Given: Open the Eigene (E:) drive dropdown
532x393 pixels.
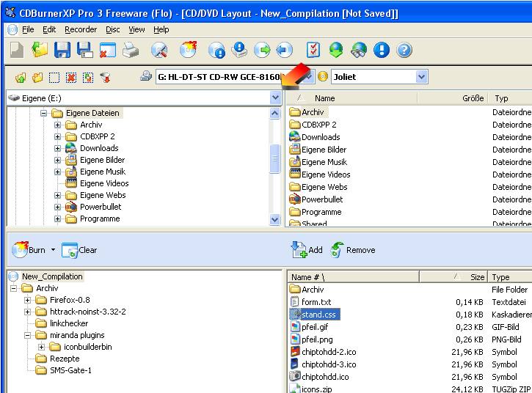Looking at the screenshot, I should click(x=275, y=98).
